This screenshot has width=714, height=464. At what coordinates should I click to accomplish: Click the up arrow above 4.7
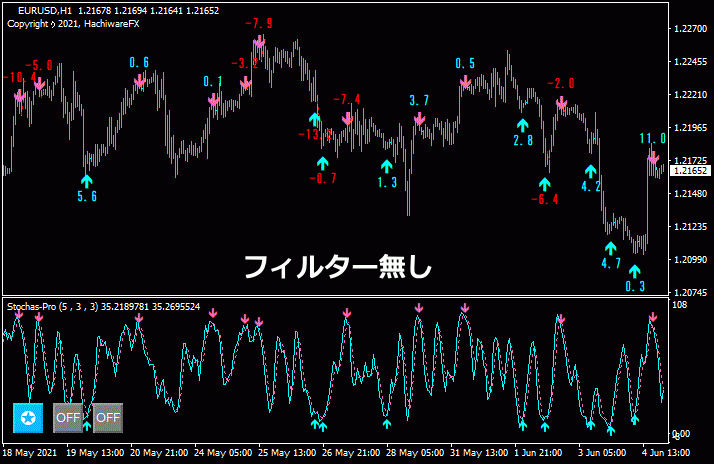pyautogui.click(x=610, y=247)
